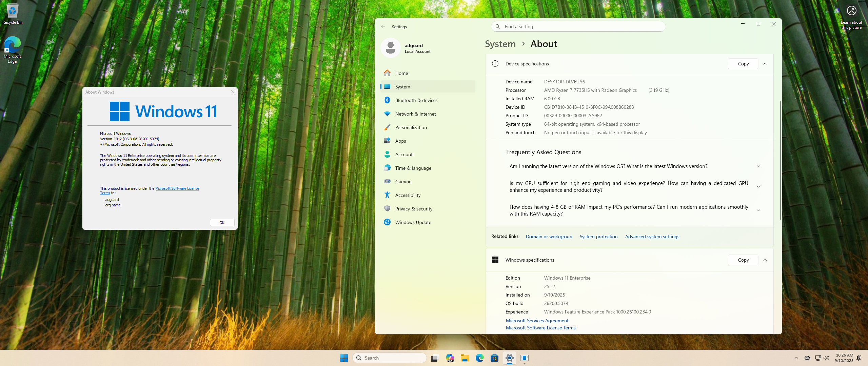Open the Home page in Settings sidebar

428,73
